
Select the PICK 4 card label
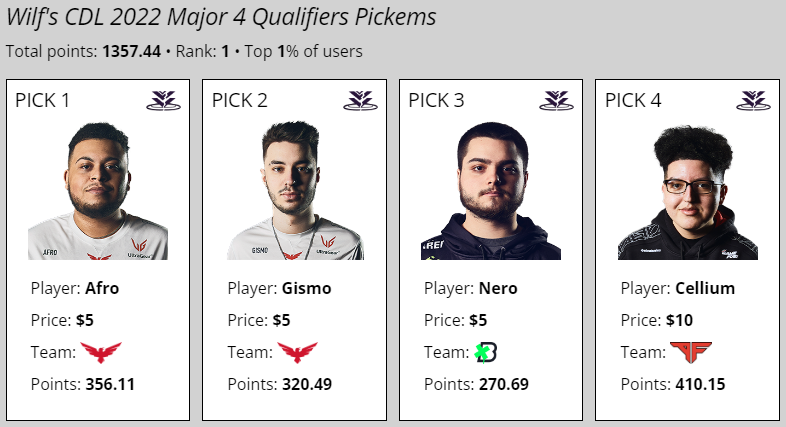633,100
